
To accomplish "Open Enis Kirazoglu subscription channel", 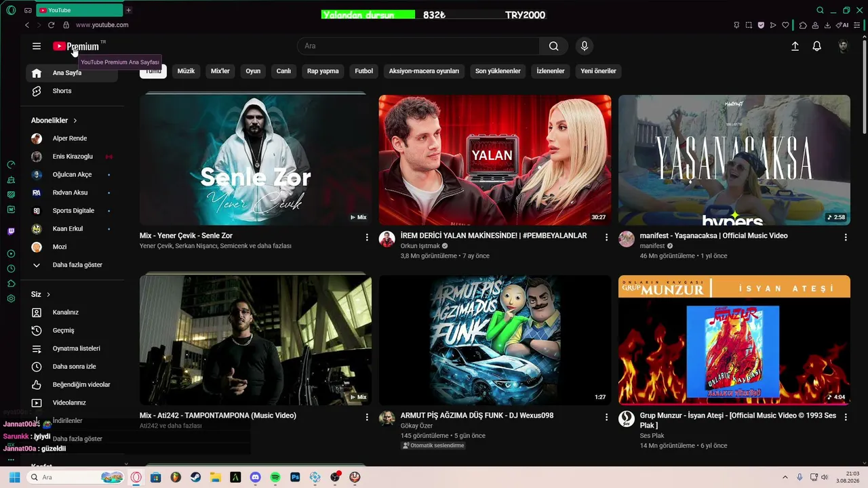I will (72, 157).
